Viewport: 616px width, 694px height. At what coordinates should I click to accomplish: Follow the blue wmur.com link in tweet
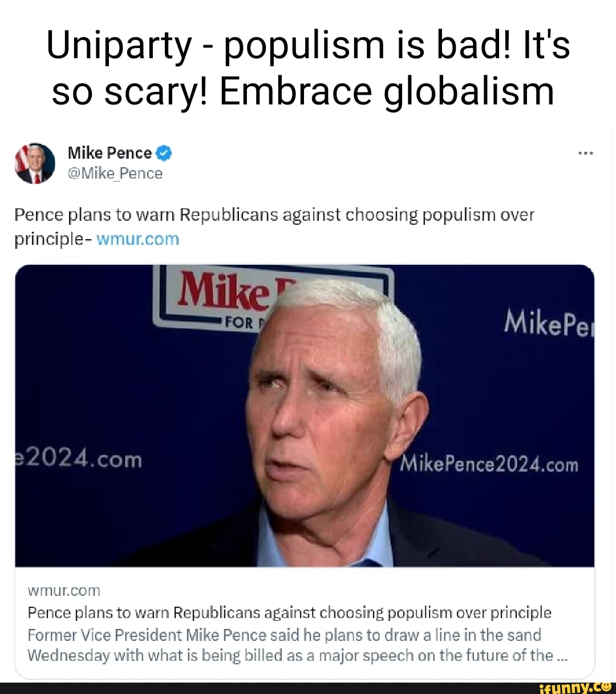pyautogui.click(x=138, y=239)
